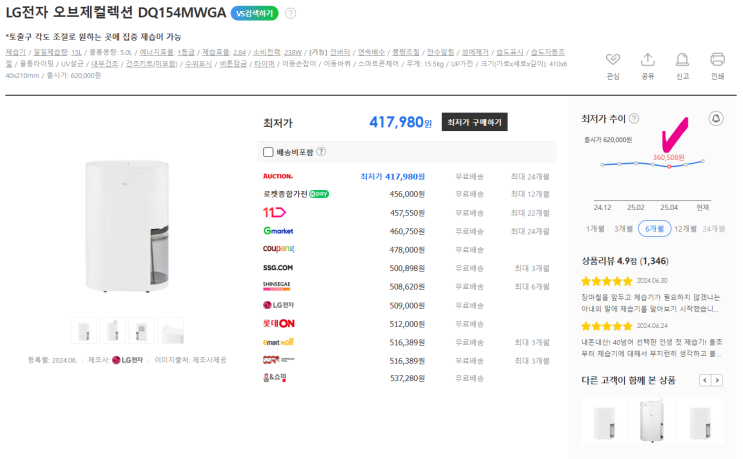Open the Auction seller logo
The image size is (743, 459).
[278, 176]
